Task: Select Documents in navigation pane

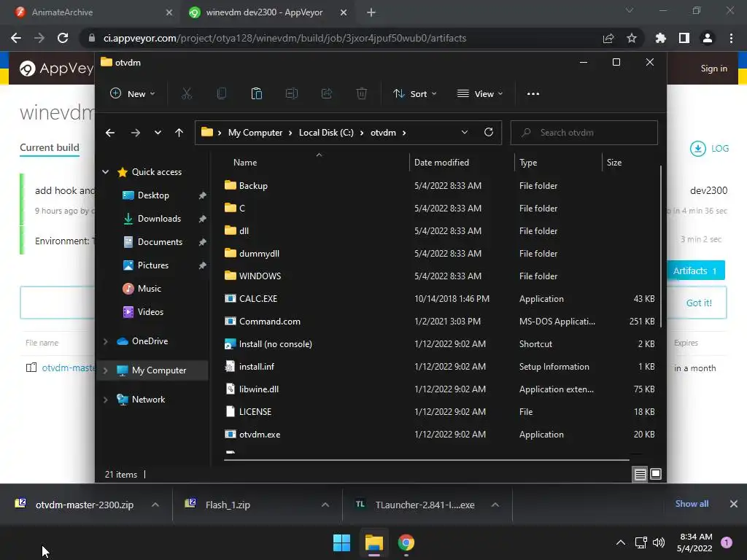Action: pos(160,242)
